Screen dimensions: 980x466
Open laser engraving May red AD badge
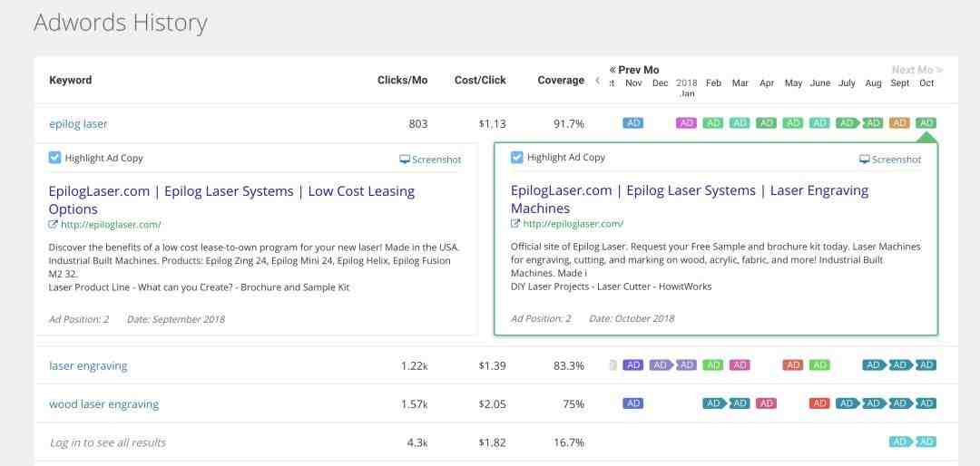point(793,364)
